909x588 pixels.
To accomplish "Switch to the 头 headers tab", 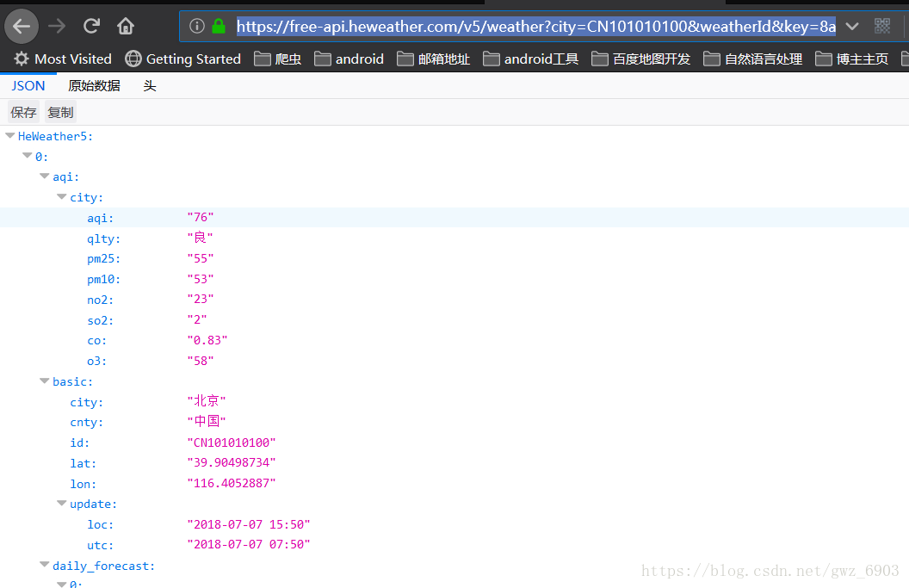I will pos(150,86).
